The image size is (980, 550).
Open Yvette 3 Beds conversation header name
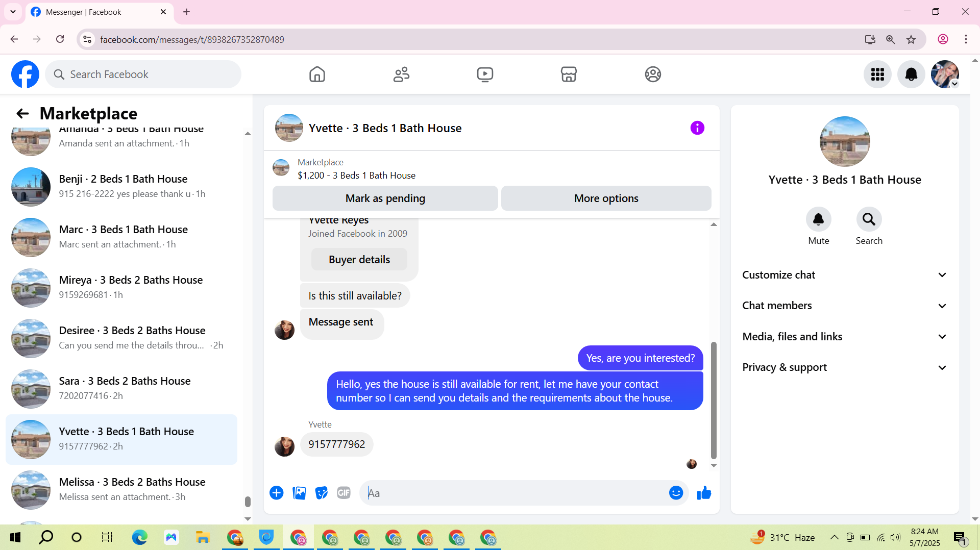coord(385,128)
